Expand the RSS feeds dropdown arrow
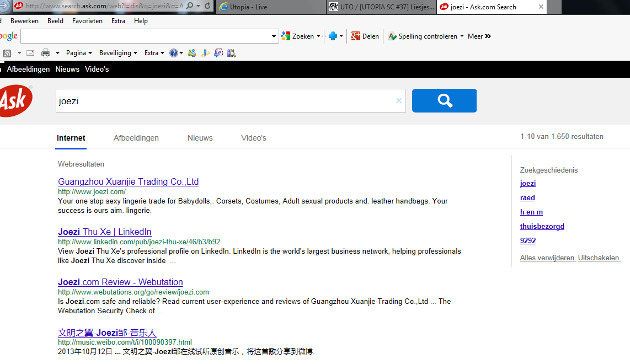This screenshot has width=630, height=364. pos(19,53)
